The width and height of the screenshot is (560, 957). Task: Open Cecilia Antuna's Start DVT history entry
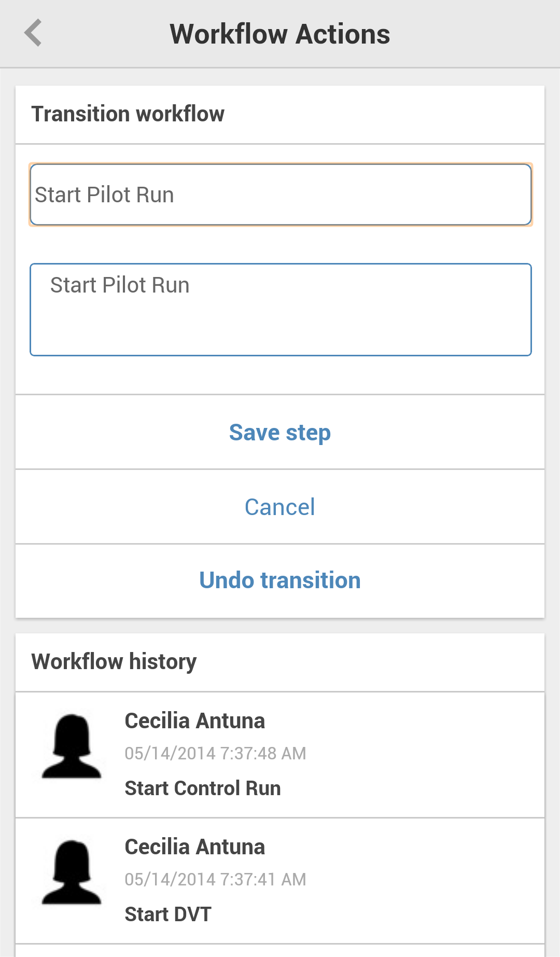pyautogui.click(x=280, y=881)
